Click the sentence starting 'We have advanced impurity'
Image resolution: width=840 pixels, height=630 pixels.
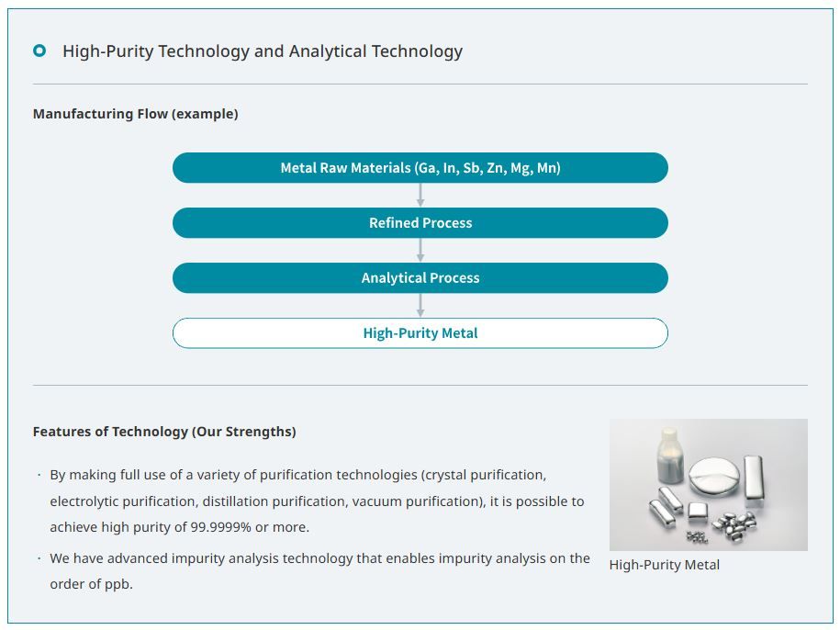[319, 558]
